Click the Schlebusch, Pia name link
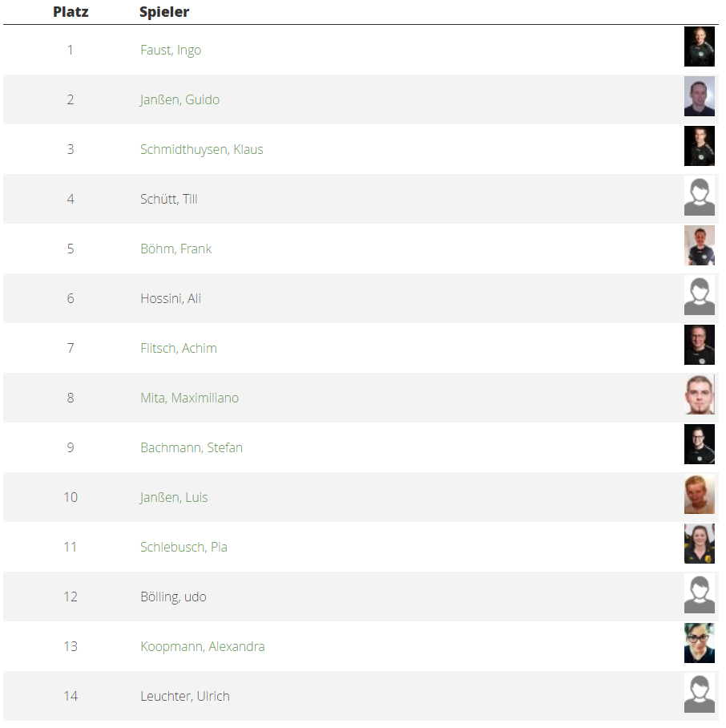Viewport: 726px width, 728px height. [184, 547]
